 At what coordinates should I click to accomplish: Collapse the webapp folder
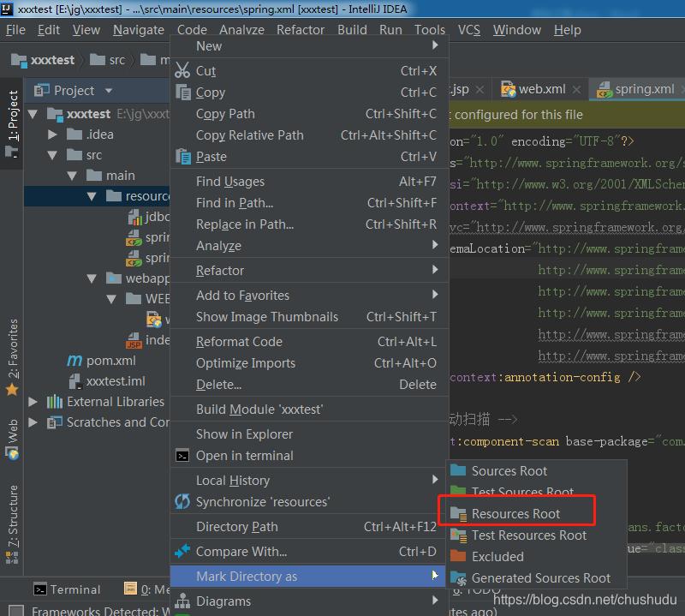92,278
